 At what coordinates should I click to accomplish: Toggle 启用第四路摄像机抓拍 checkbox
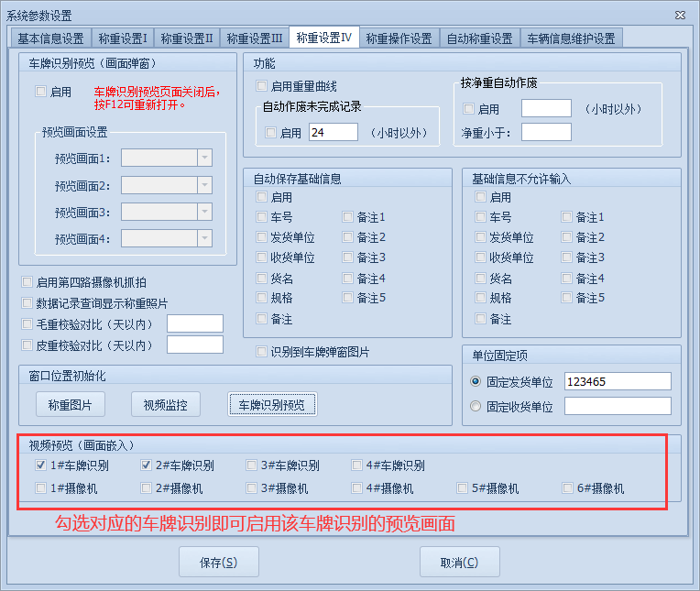pyautogui.click(x=27, y=282)
